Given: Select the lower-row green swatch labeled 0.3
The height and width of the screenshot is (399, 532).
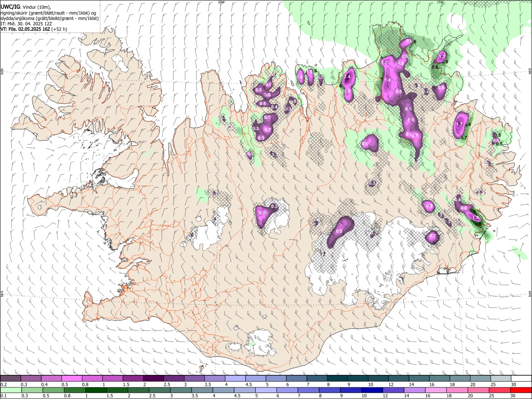Looking at the screenshot, I should click(x=32, y=390).
